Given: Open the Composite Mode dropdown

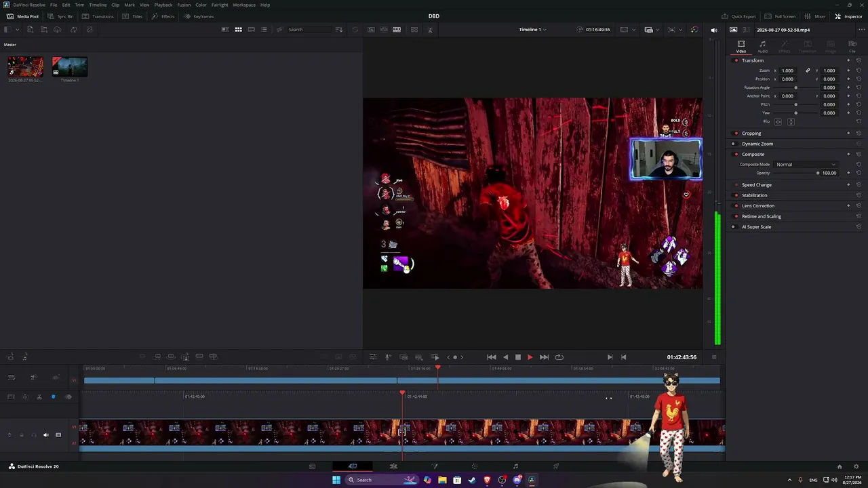Looking at the screenshot, I should (x=806, y=165).
